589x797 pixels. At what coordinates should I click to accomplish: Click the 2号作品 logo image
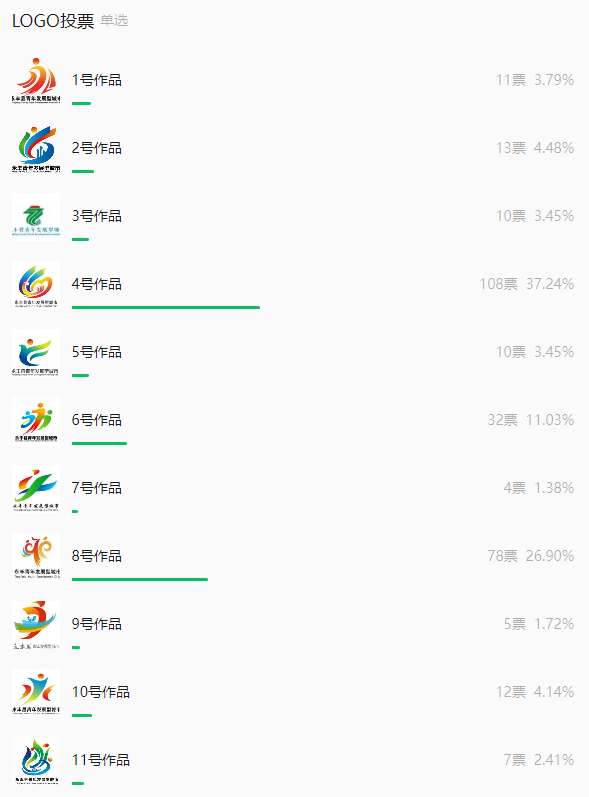click(x=36, y=149)
